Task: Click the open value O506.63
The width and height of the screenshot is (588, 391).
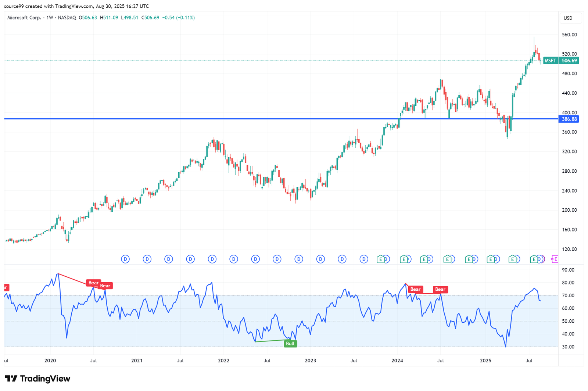Action: pyautogui.click(x=88, y=18)
